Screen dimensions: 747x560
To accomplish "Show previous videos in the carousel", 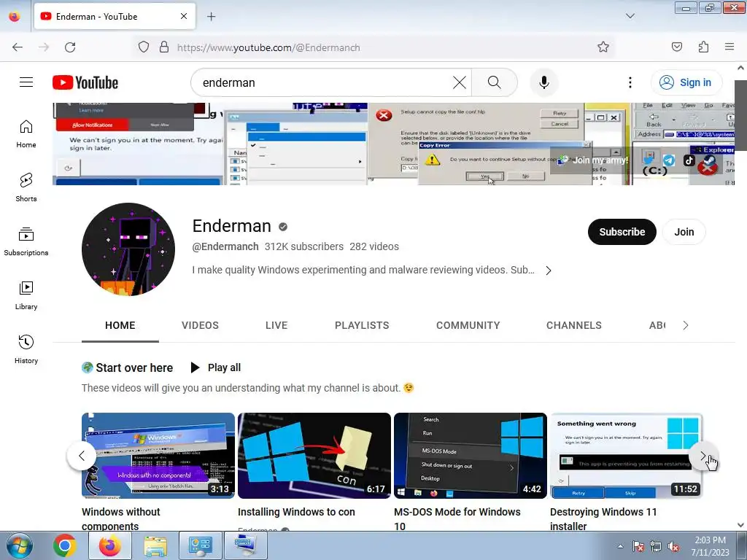I will (x=82, y=456).
